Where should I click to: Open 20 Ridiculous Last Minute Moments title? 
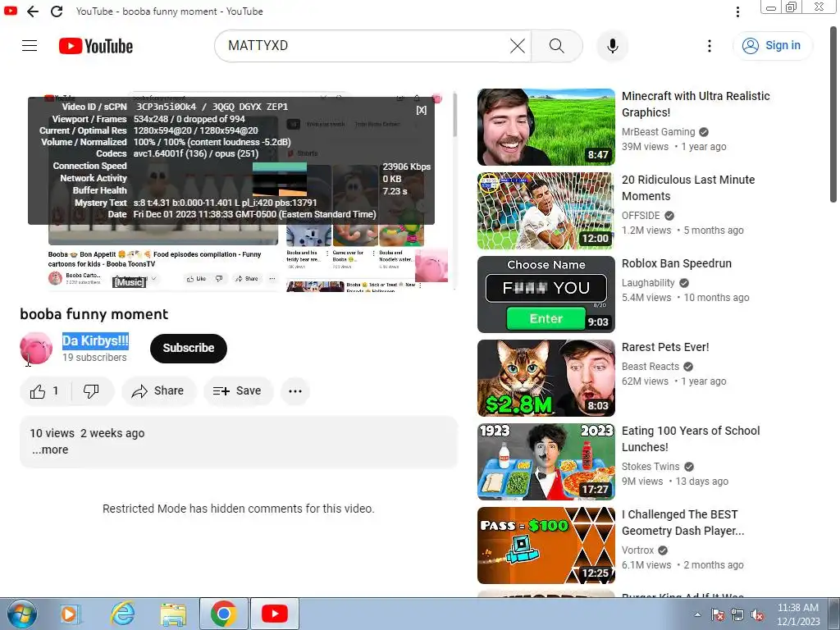[x=688, y=188]
